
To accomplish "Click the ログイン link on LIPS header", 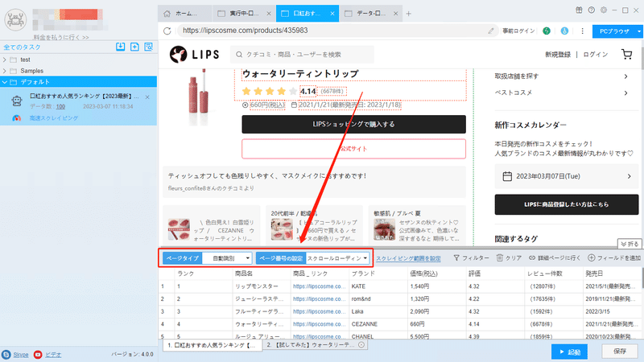I will (596, 55).
